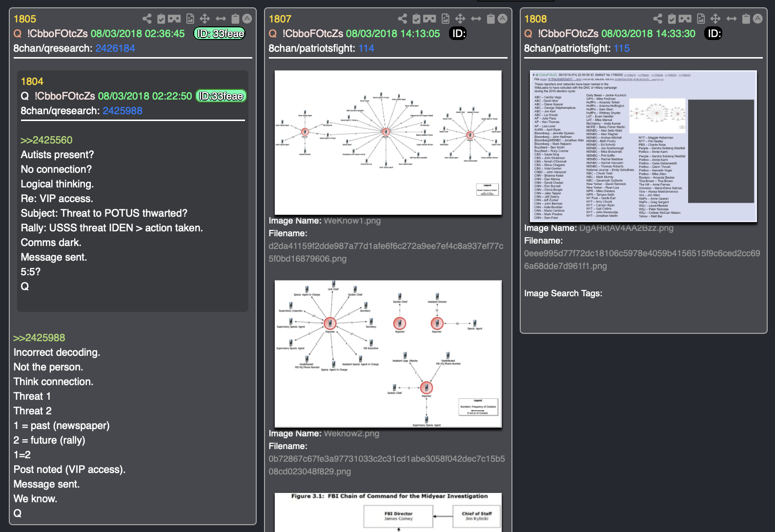This screenshot has height=532, width=775.
Task: Share post 1805 via share icon
Action: (x=147, y=19)
